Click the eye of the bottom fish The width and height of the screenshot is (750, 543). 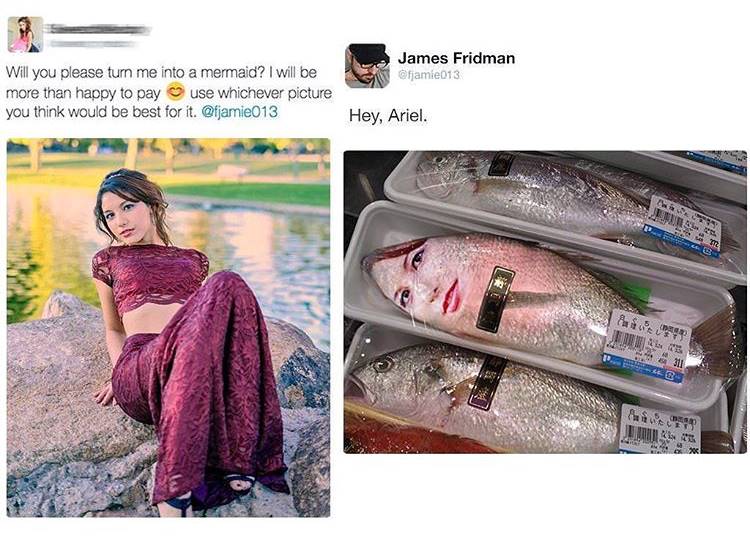pos(381,365)
